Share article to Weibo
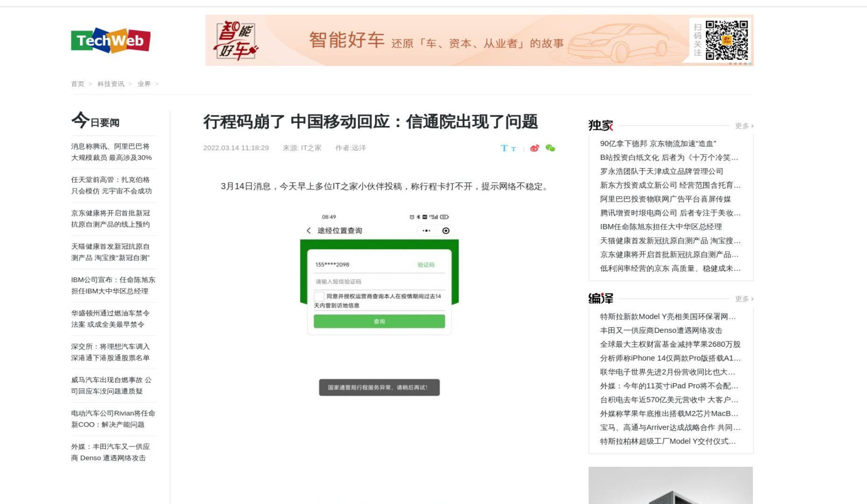This screenshot has height=504, width=867. (x=534, y=148)
